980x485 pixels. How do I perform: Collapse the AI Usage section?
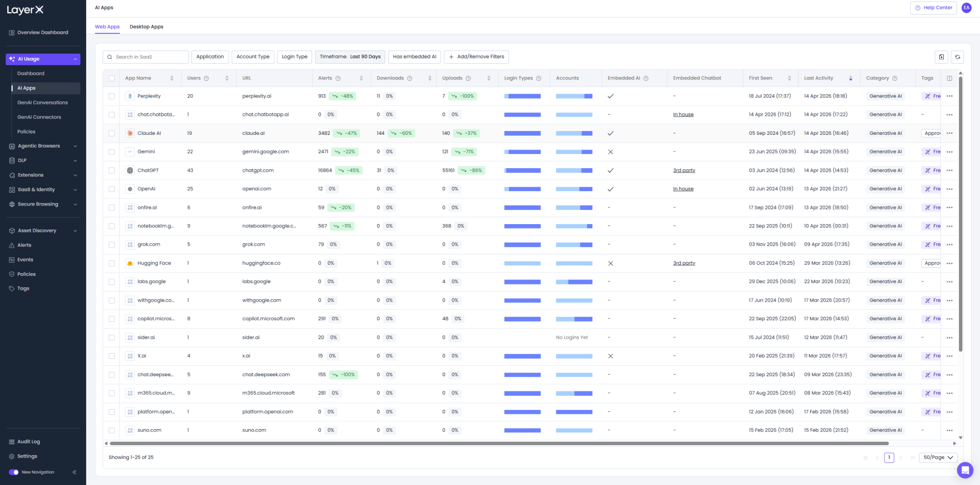(75, 59)
